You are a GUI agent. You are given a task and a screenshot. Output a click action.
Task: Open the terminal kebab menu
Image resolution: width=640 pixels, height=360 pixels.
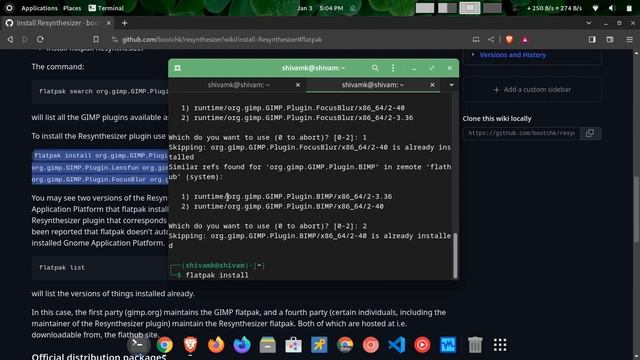393,68
